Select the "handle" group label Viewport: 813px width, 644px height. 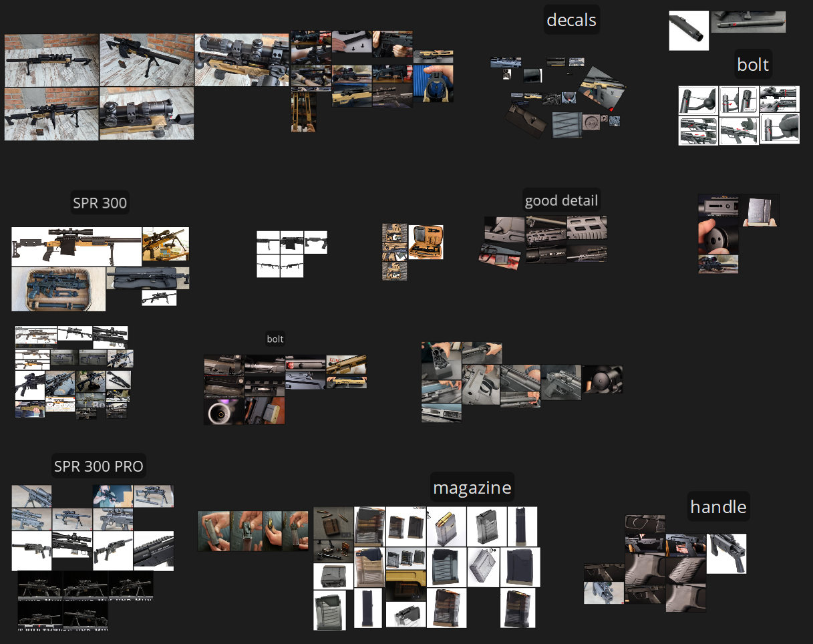point(718,506)
